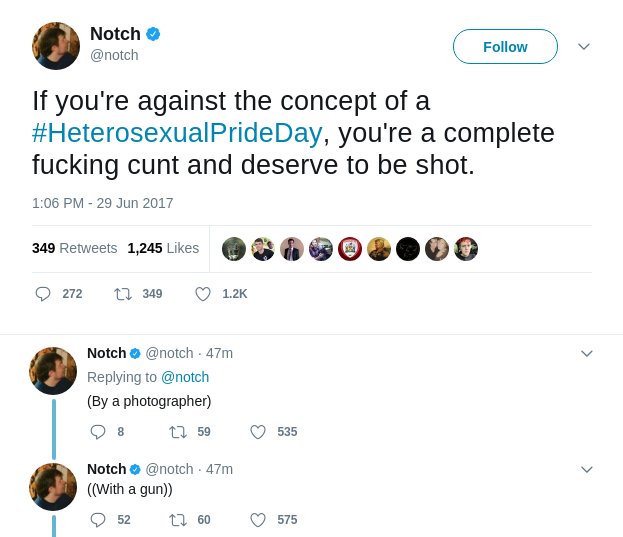Click Notch's large profile picture in header
Screen dimensions: 623x537
[x=56, y=46]
